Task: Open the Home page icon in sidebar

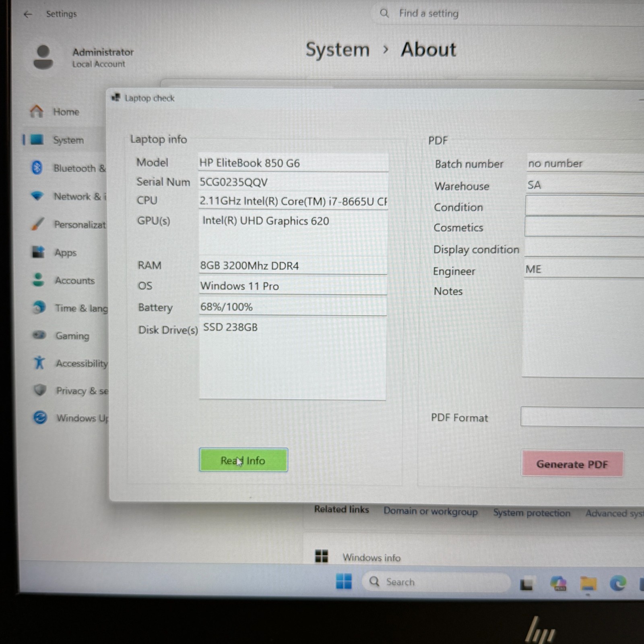Action: tap(37, 111)
